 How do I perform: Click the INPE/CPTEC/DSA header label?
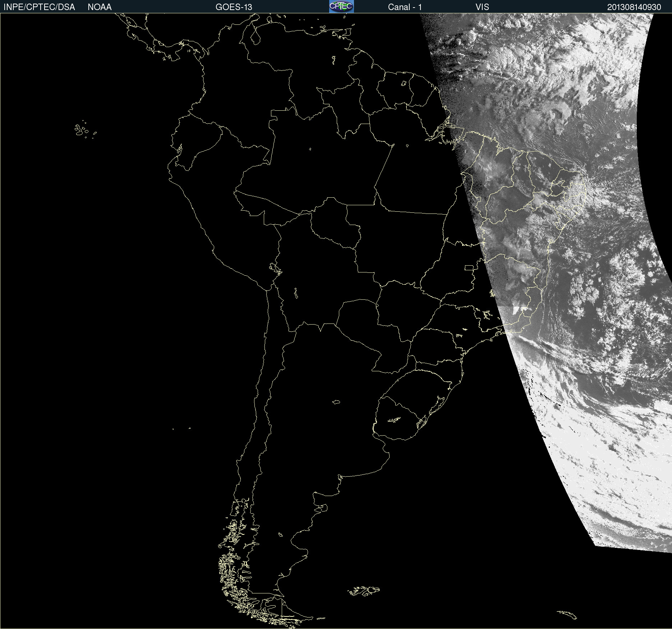[39, 7]
